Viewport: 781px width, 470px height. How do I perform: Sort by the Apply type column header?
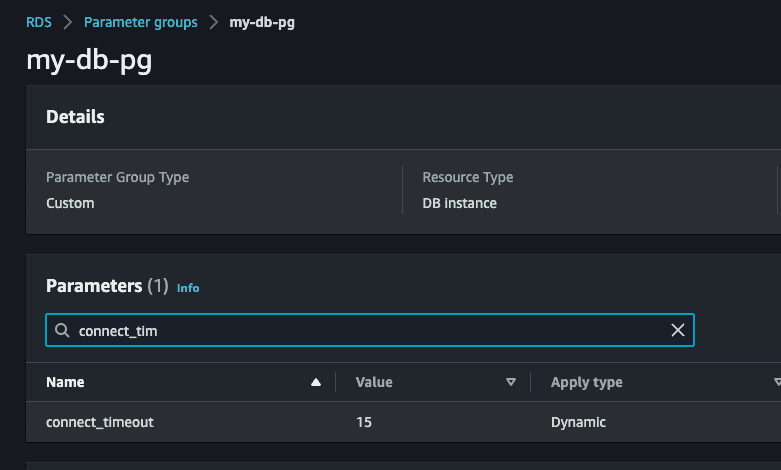click(x=586, y=382)
